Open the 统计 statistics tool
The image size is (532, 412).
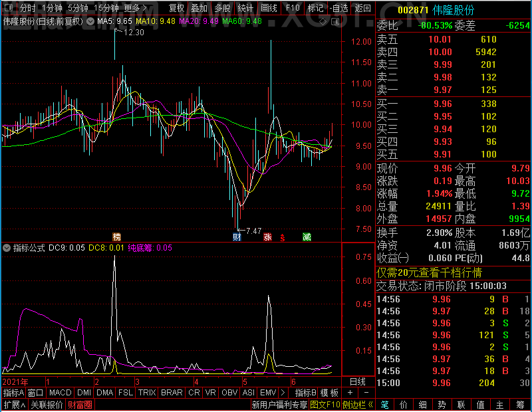click(x=245, y=8)
